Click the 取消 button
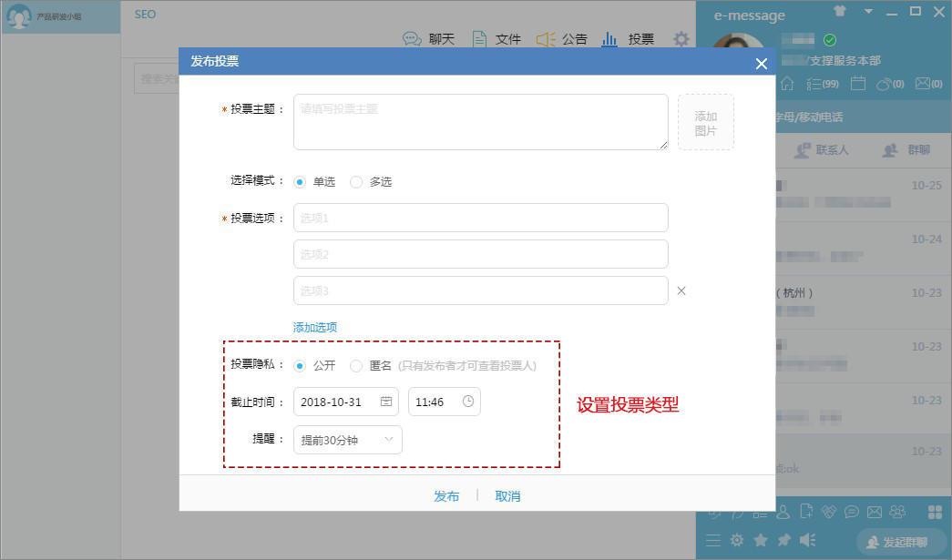 pyautogui.click(x=507, y=496)
